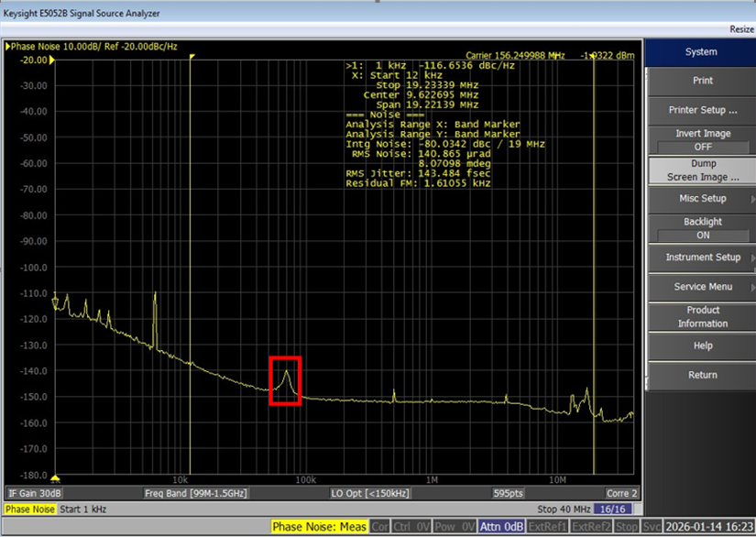
Task: Click the Stop status indicator
Action: coord(626,527)
